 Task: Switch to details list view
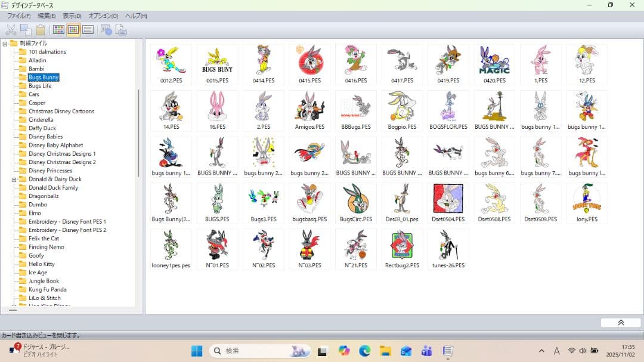click(x=88, y=30)
